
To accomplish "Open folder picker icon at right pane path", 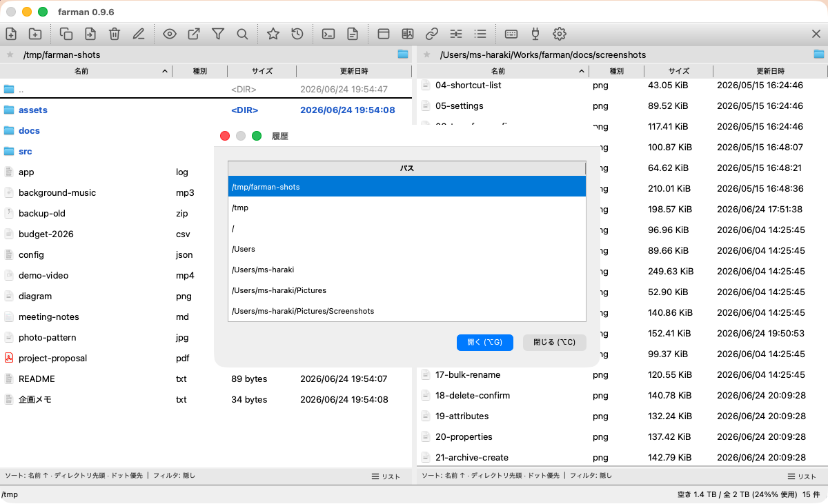I will pyautogui.click(x=819, y=54).
